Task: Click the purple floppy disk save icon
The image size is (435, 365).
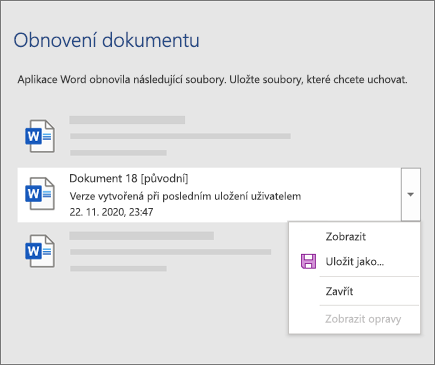Action: 308,261
